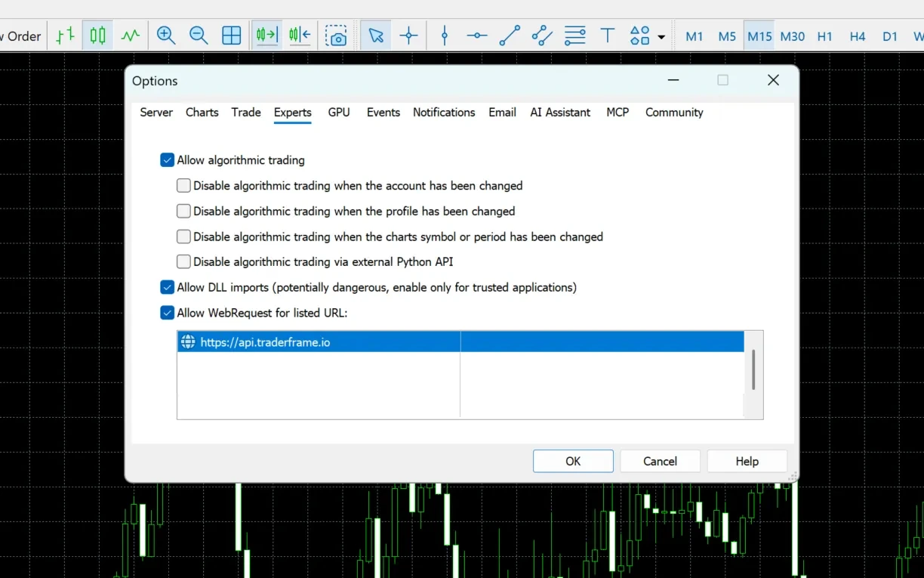Close the Options dialog

tap(773, 80)
